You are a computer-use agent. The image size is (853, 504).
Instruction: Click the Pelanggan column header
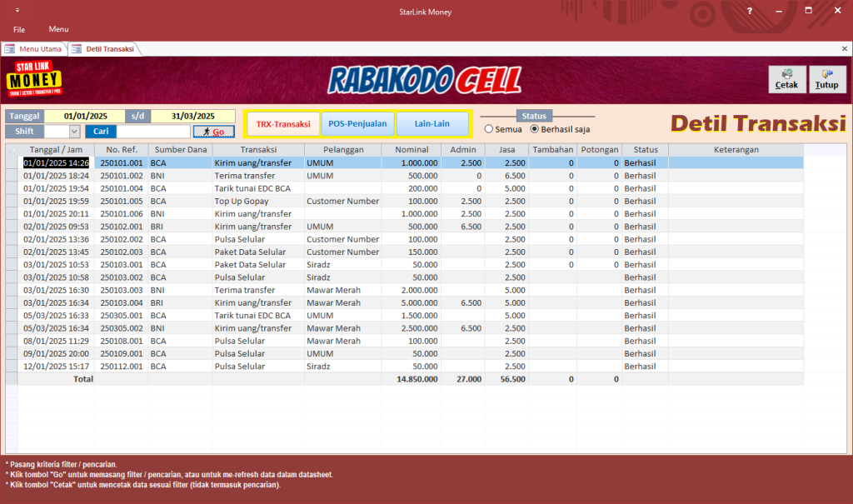click(342, 150)
